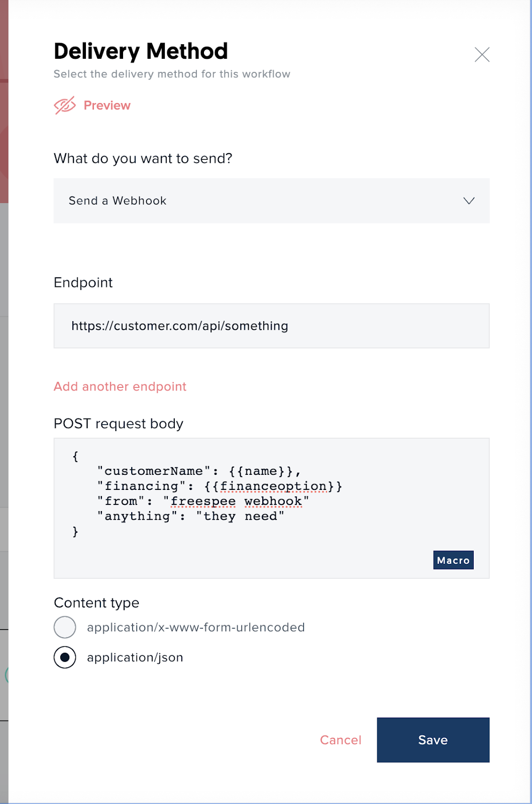The image size is (532, 804).
Task: Click the Cancel button
Action: (341, 740)
